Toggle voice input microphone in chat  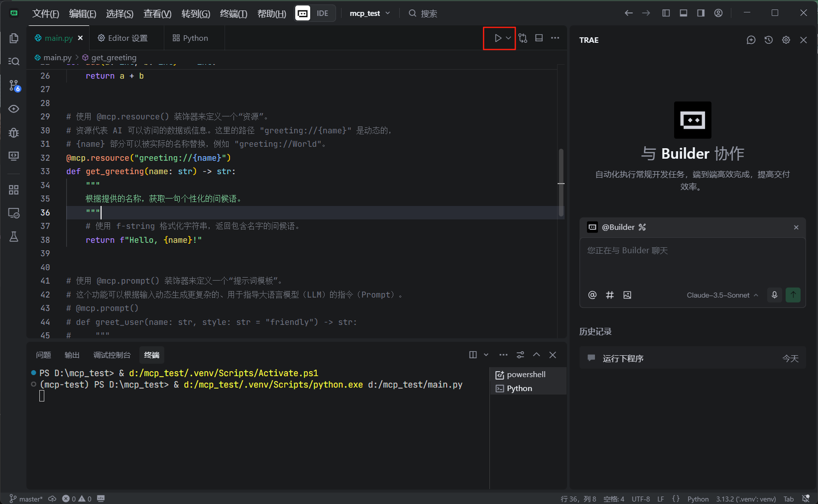coord(774,295)
